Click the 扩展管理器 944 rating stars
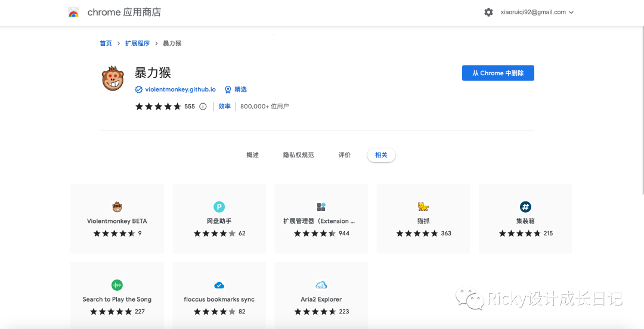Screen dimensions: 644x329 point(315,233)
